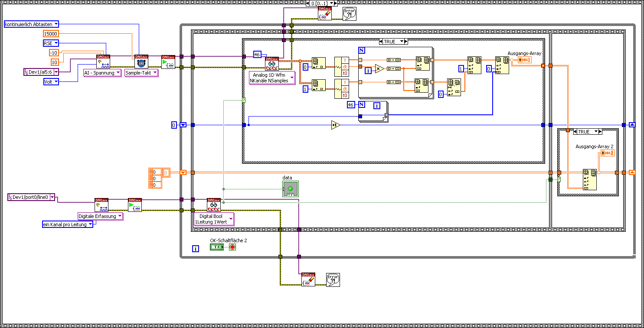
Task: Open the 0 [0..1] sequence frame selector
Action: coord(321,3)
